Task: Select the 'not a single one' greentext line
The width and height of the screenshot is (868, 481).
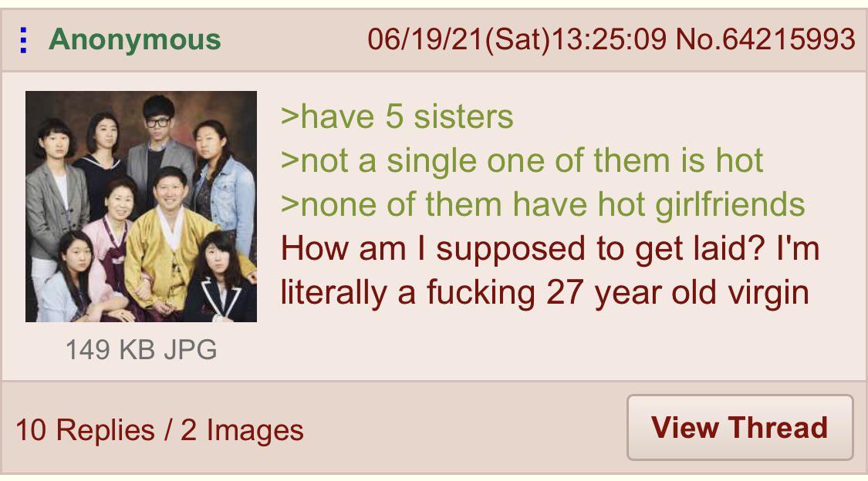Action: (522, 161)
